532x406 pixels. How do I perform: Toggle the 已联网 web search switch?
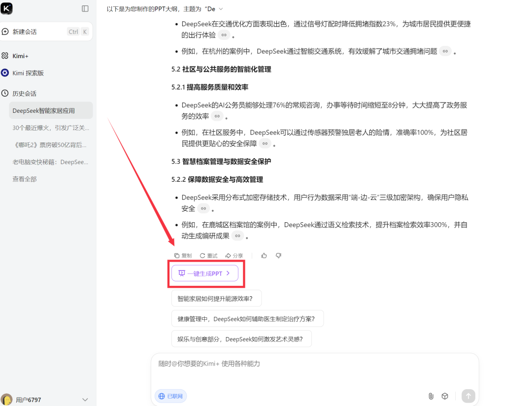[170, 396]
